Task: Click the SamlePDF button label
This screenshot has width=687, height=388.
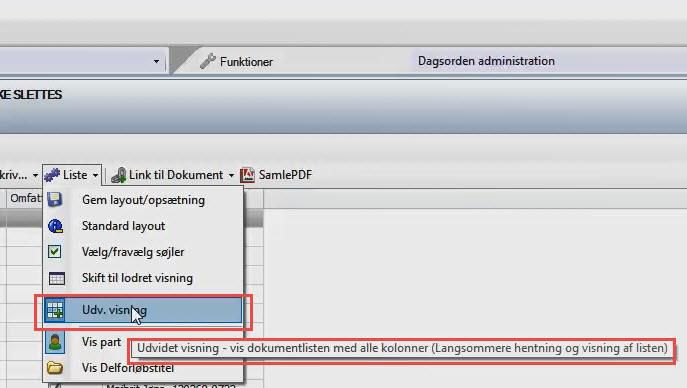Action: 285,175
